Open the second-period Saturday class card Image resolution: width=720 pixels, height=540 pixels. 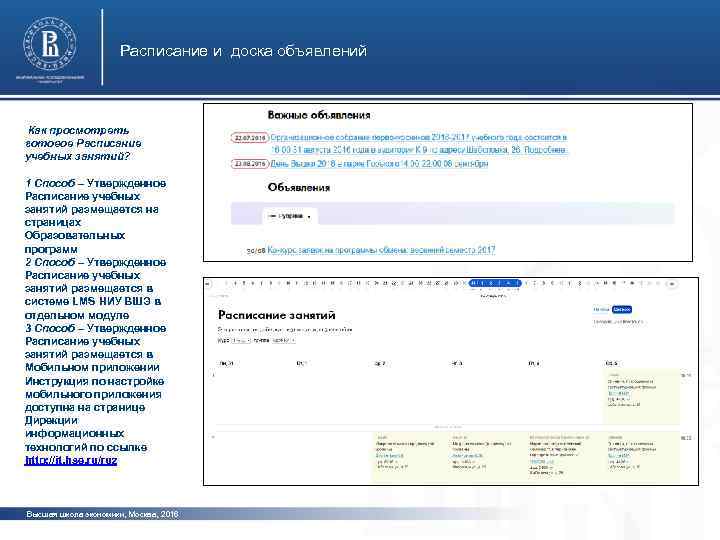point(641,456)
